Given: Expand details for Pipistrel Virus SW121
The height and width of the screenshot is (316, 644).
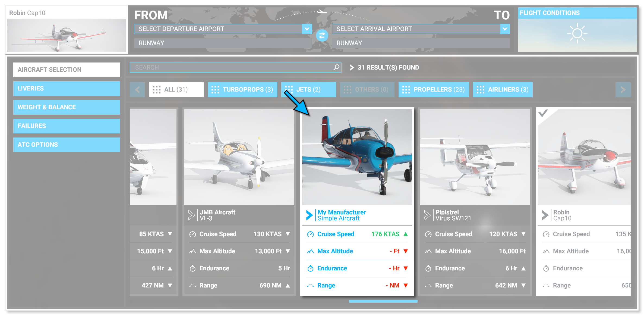Looking at the screenshot, I should 427,215.
